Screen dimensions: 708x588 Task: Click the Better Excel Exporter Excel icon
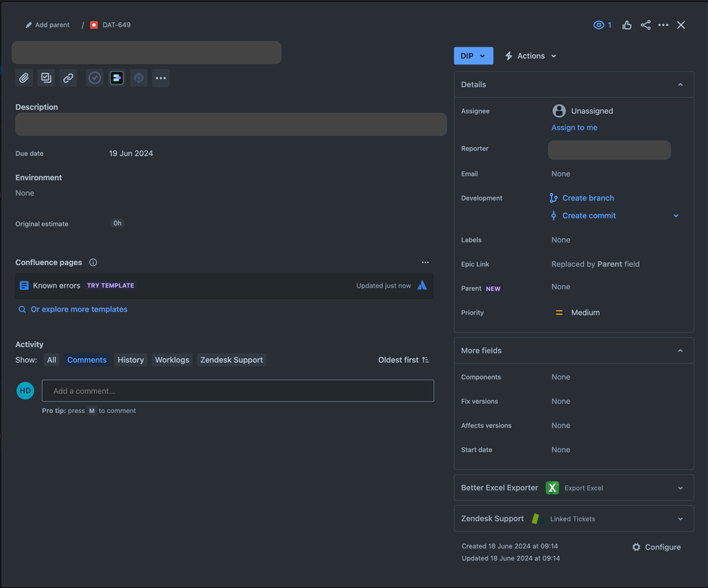tap(552, 488)
